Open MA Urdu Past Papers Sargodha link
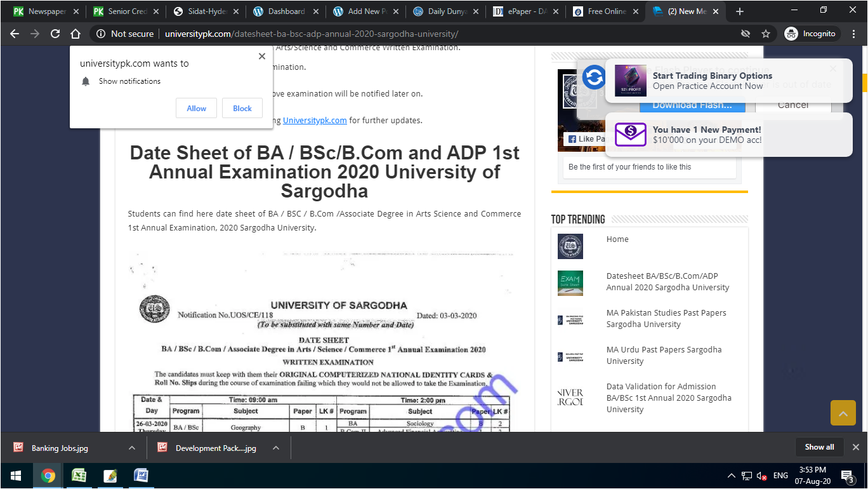This screenshot has width=868, height=489. pos(664,356)
